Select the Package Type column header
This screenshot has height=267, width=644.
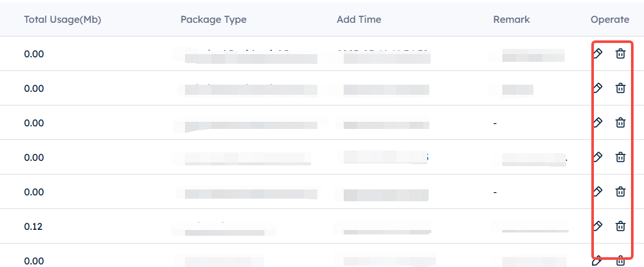tap(213, 20)
